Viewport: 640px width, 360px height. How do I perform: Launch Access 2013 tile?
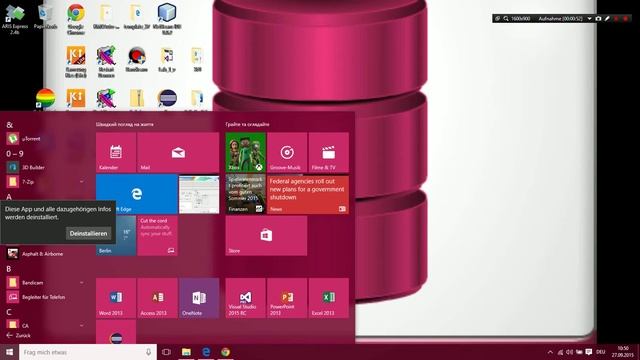[157, 298]
